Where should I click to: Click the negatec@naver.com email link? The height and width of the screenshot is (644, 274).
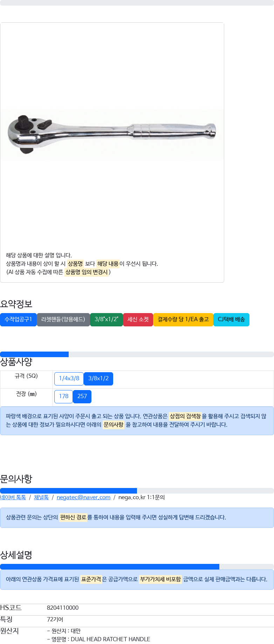[83, 497]
